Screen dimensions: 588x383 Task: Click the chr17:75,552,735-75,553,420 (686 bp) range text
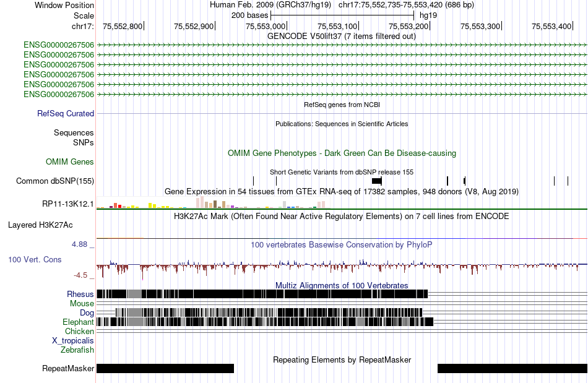click(x=406, y=5)
